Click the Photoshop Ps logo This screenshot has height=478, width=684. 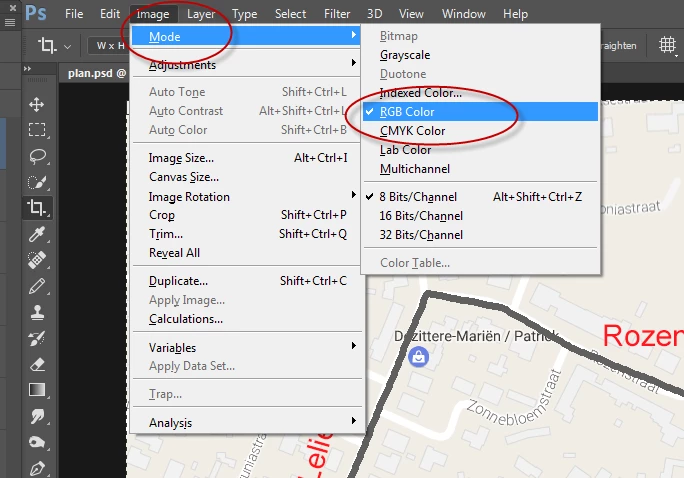point(35,13)
